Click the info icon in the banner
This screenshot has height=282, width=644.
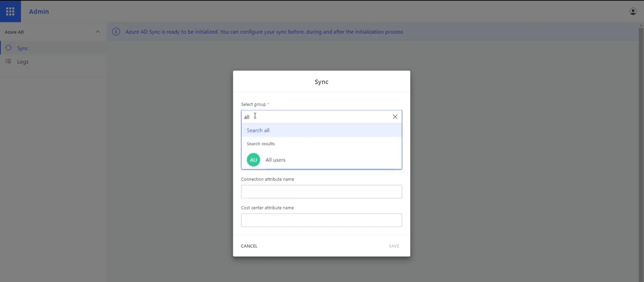[x=116, y=32]
